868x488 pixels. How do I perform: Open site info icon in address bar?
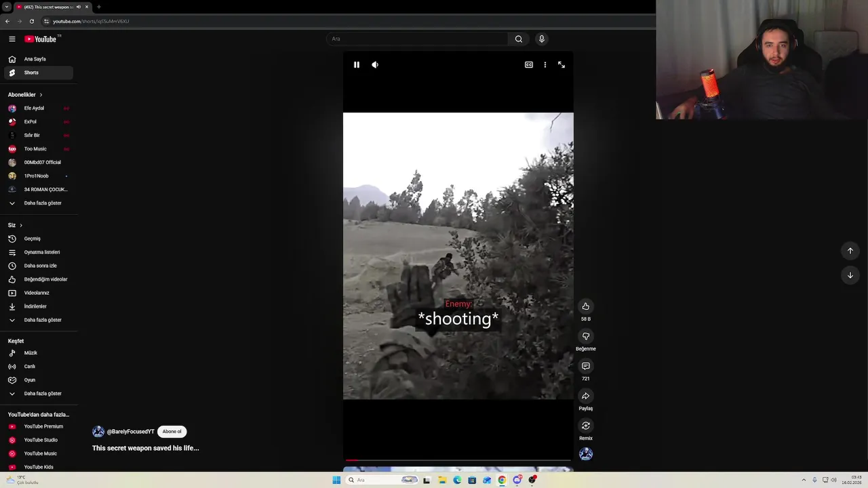[46, 21]
